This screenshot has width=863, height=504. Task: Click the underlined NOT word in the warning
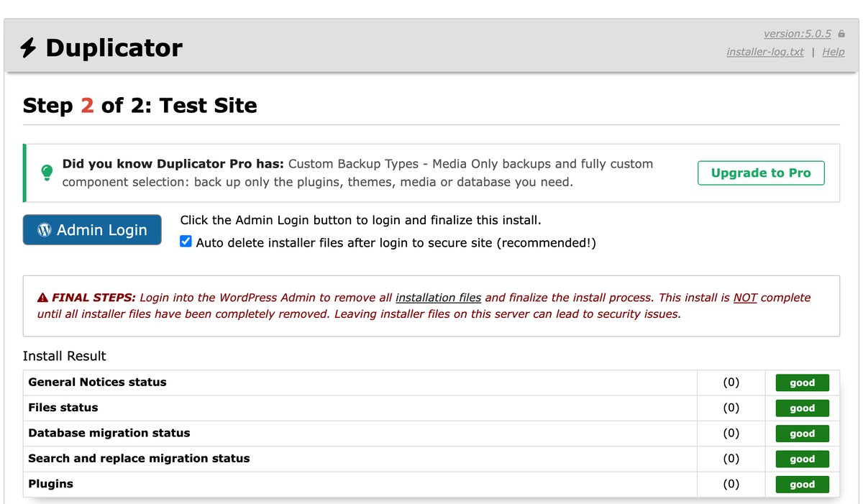pyautogui.click(x=745, y=298)
